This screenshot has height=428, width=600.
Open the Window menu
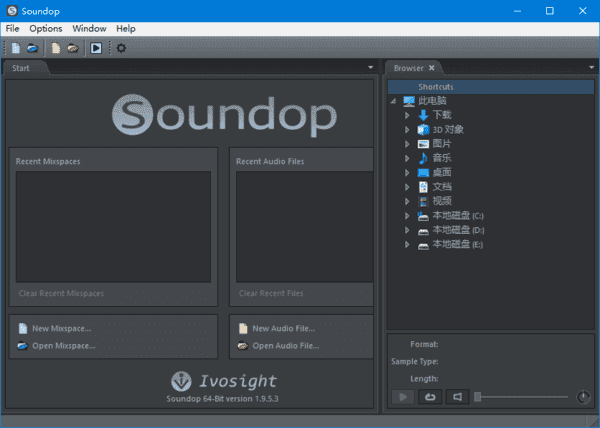[89, 29]
